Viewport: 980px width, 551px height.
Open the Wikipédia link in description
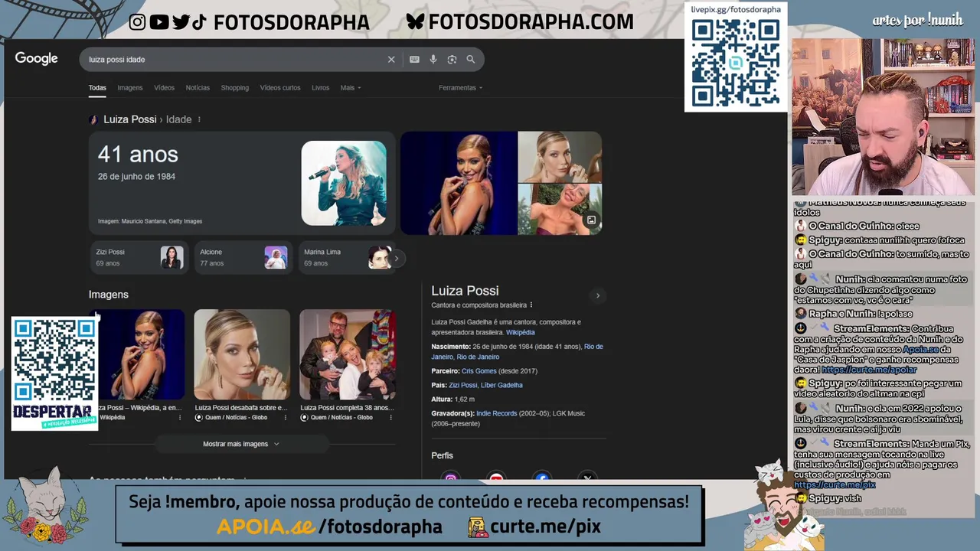(521, 333)
